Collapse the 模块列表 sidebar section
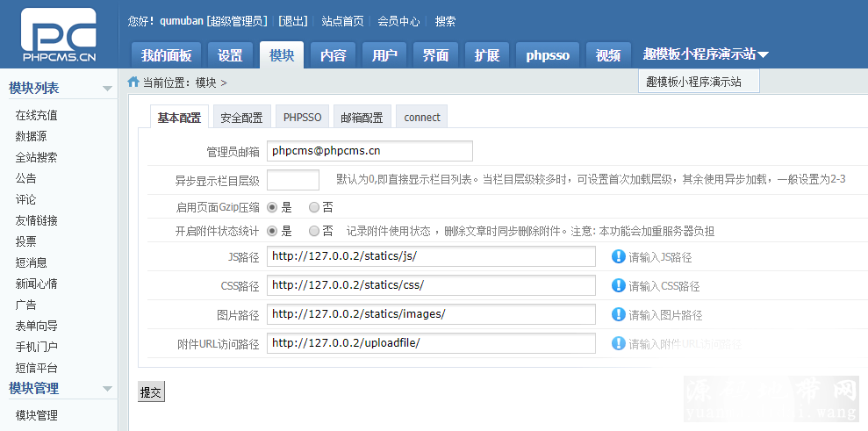868x431 pixels. (x=107, y=89)
